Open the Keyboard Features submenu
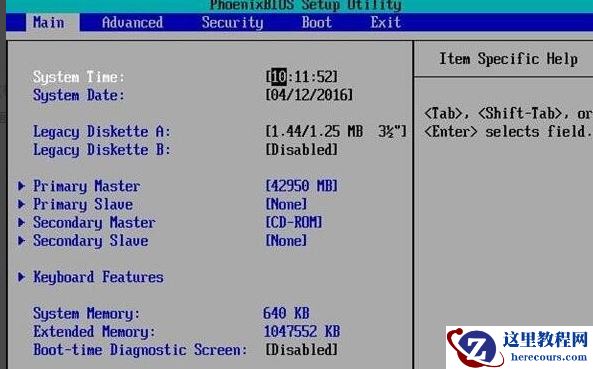Screen dimensions: 593x369 (x=98, y=277)
